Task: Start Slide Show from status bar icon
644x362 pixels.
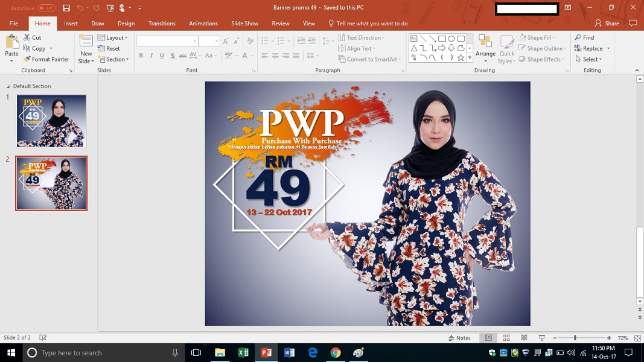Action: click(542, 338)
